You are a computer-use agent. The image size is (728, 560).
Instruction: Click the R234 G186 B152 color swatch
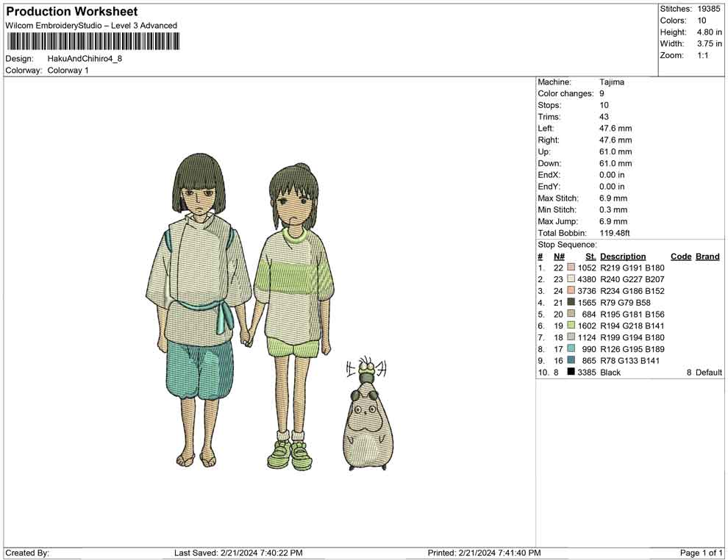tap(571, 290)
